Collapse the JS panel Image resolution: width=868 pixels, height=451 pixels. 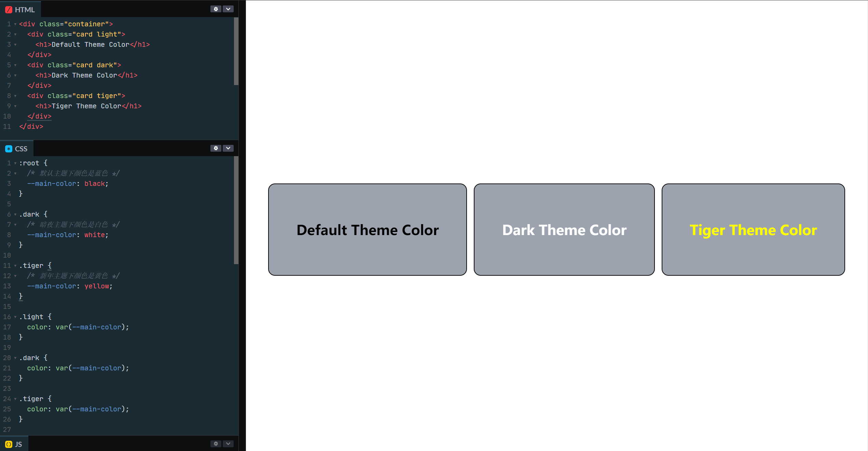[x=228, y=443]
